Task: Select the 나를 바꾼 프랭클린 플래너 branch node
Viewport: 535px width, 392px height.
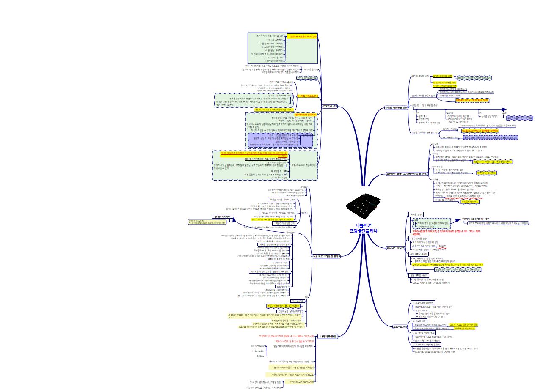Action: [x=326, y=256]
